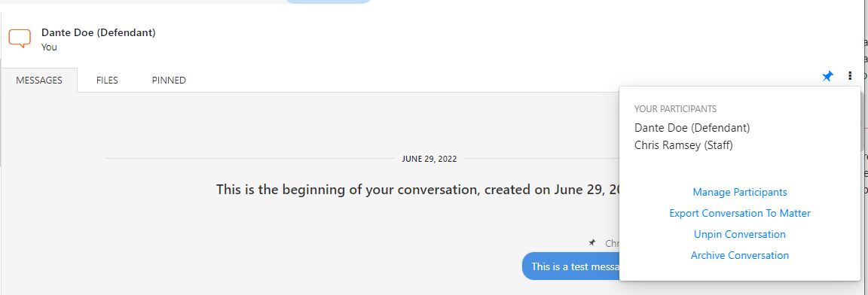
Task: Select the Messages tab
Action: (x=38, y=80)
